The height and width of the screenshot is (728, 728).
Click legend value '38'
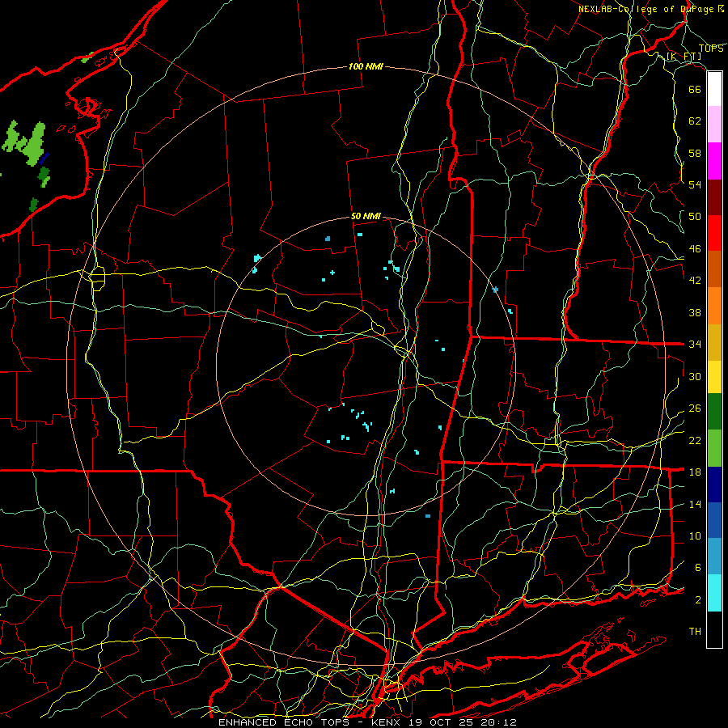pos(695,312)
